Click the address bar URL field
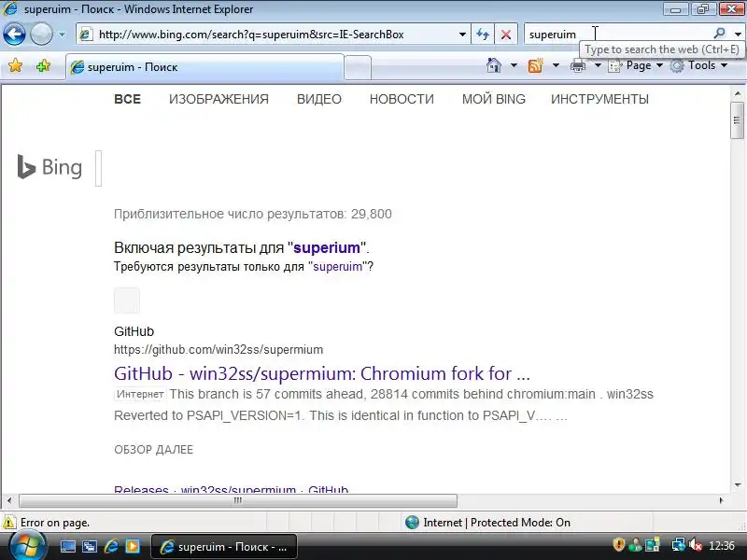Image resolution: width=747 pixels, height=560 pixels. pyautogui.click(x=272, y=35)
